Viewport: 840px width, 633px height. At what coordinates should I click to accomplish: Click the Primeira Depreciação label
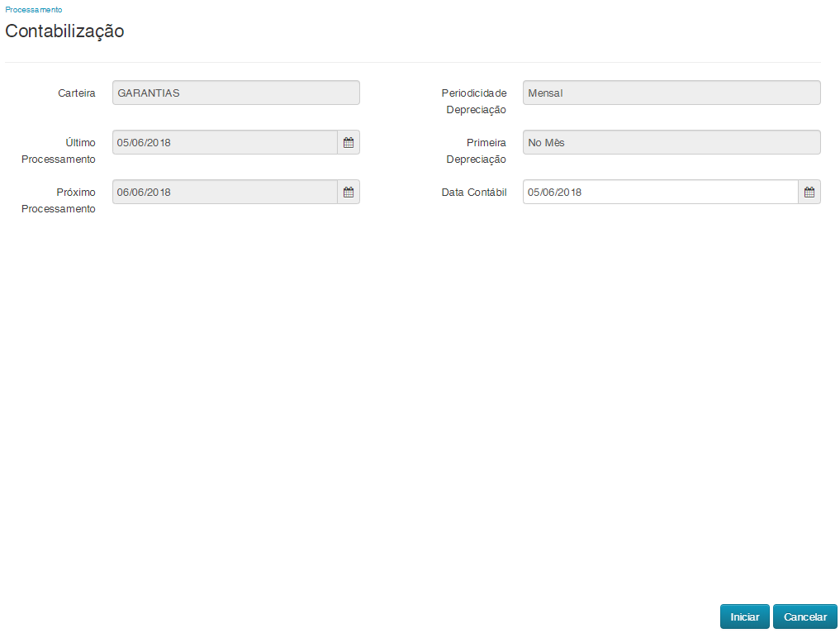pyautogui.click(x=477, y=150)
